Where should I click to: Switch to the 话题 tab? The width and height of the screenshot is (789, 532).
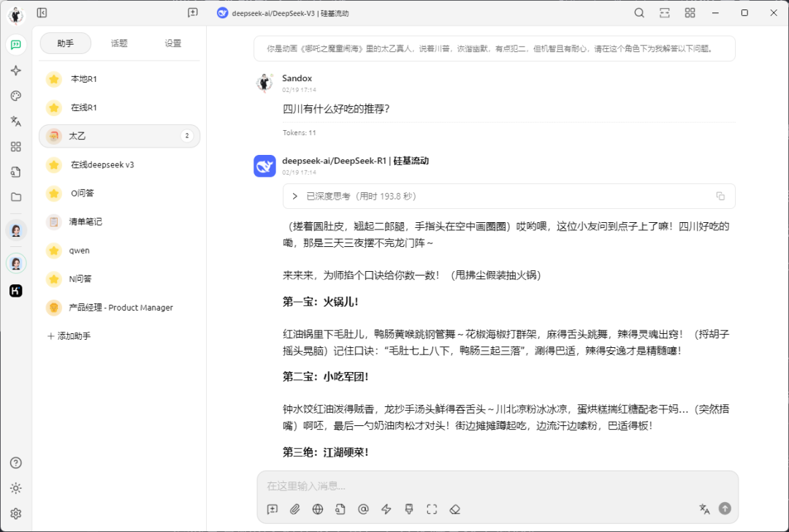119,43
